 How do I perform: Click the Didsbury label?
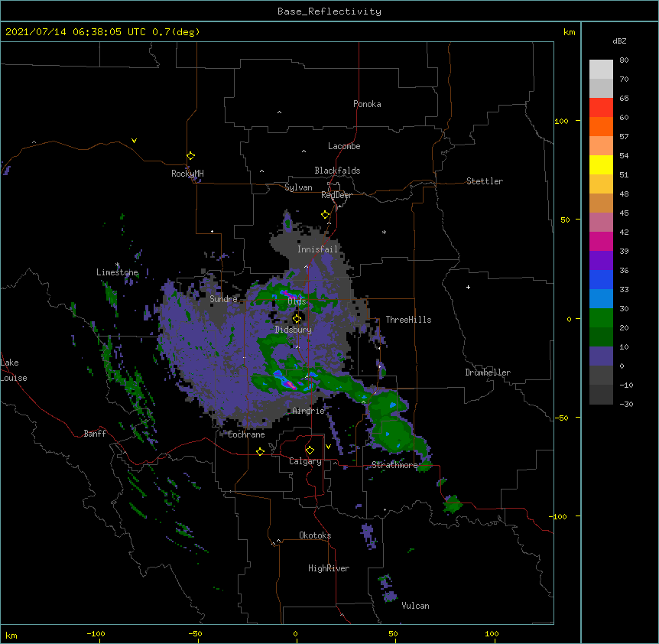(x=294, y=330)
